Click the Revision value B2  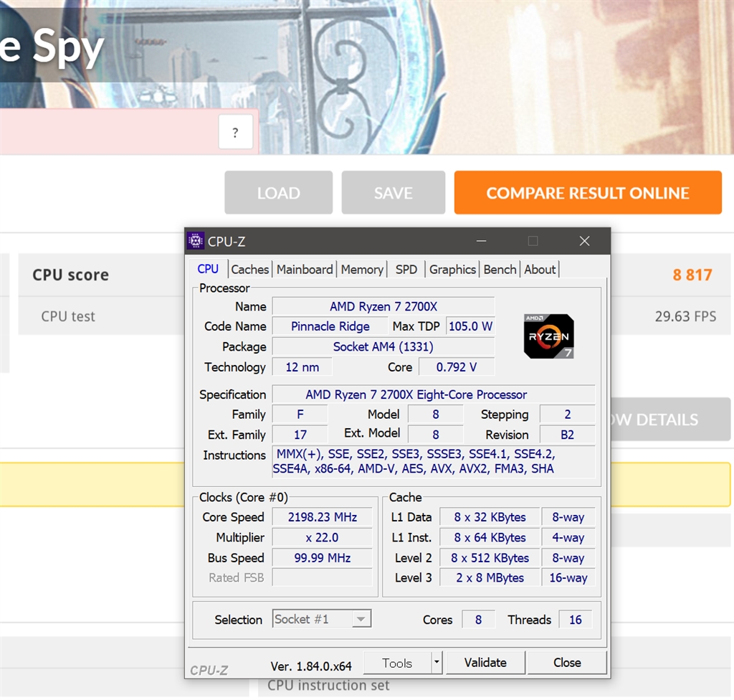[x=568, y=435]
